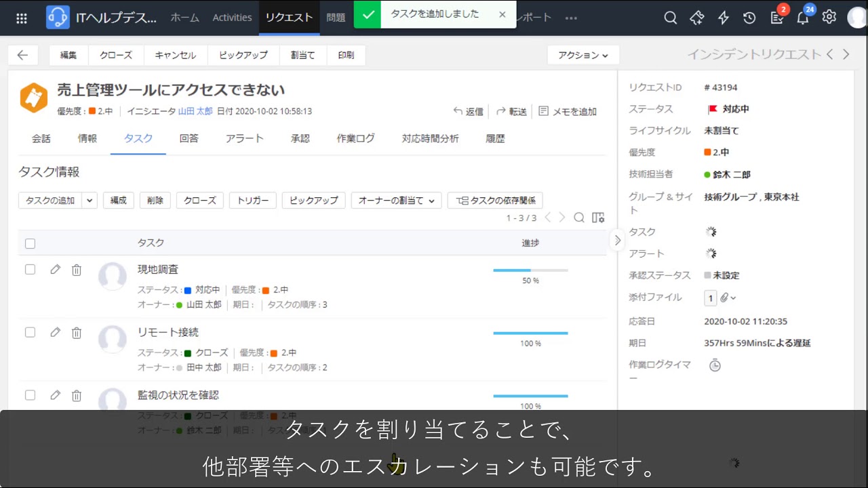The height and width of the screenshot is (488, 868).
Task: Open the オーナーの割当て dropdown
Action: pos(397,200)
